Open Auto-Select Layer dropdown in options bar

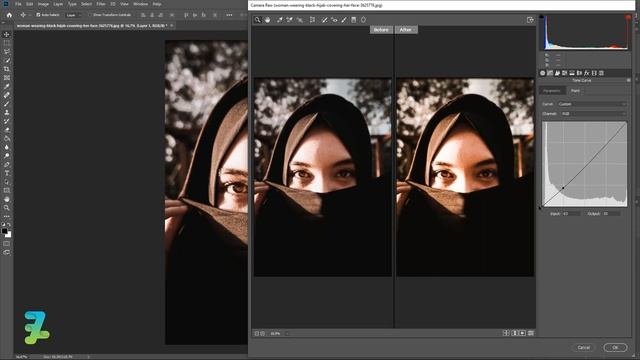(72, 15)
